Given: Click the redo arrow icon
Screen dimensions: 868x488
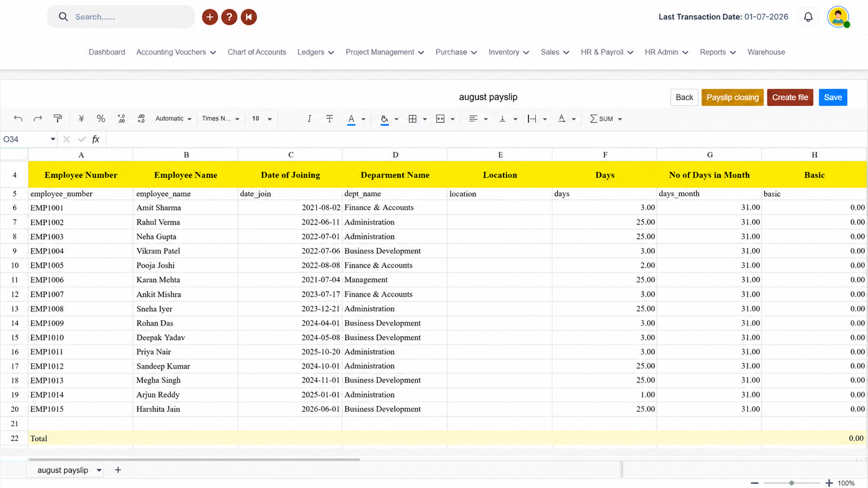Looking at the screenshot, I should (38, 119).
